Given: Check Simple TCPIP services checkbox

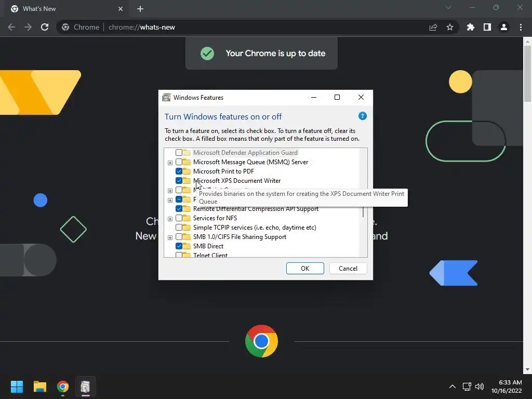Looking at the screenshot, I should pos(179,228).
